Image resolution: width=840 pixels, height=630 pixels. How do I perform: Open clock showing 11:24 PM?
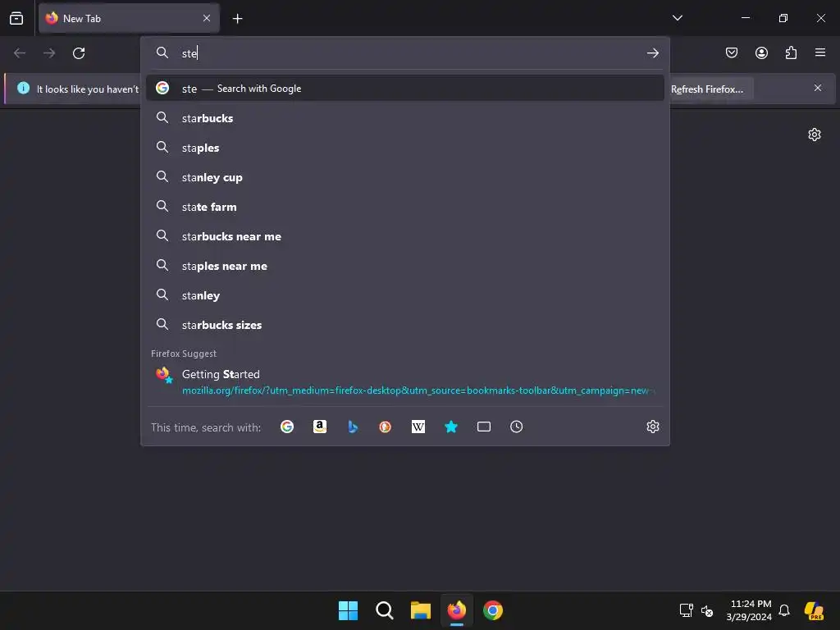(749, 610)
